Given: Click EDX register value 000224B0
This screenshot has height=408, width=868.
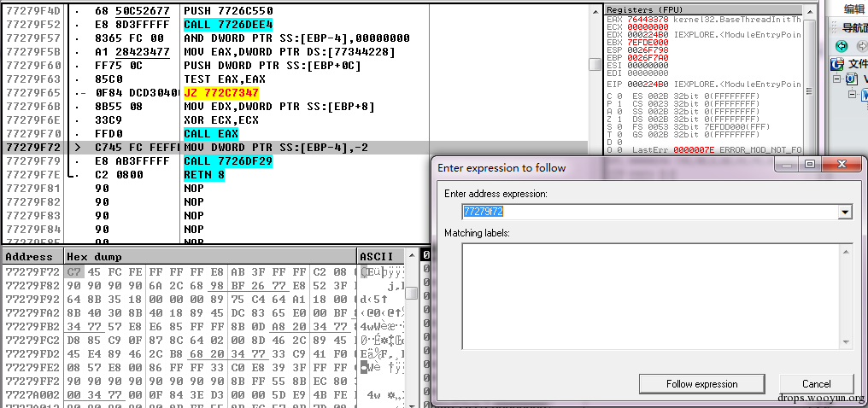Looking at the screenshot, I should [x=648, y=34].
